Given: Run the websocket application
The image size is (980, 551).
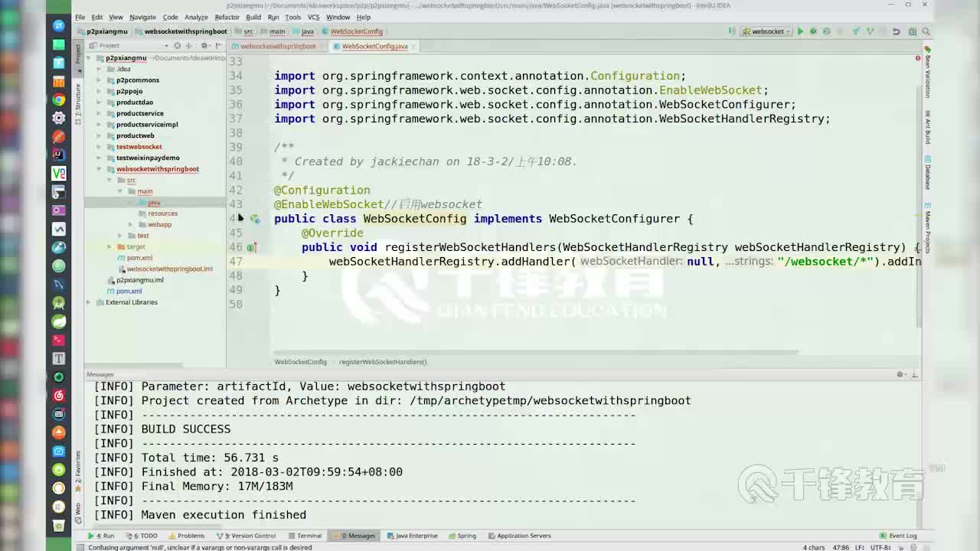Looking at the screenshot, I should pyautogui.click(x=799, y=31).
